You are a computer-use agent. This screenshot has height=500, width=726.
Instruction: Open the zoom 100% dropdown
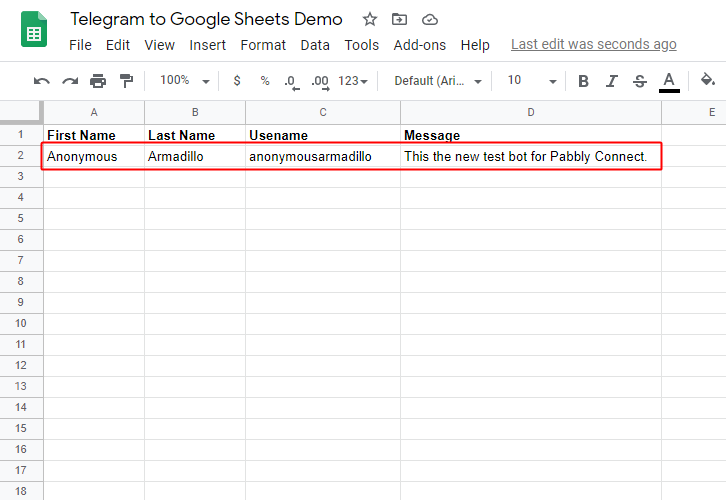[x=184, y=81]
